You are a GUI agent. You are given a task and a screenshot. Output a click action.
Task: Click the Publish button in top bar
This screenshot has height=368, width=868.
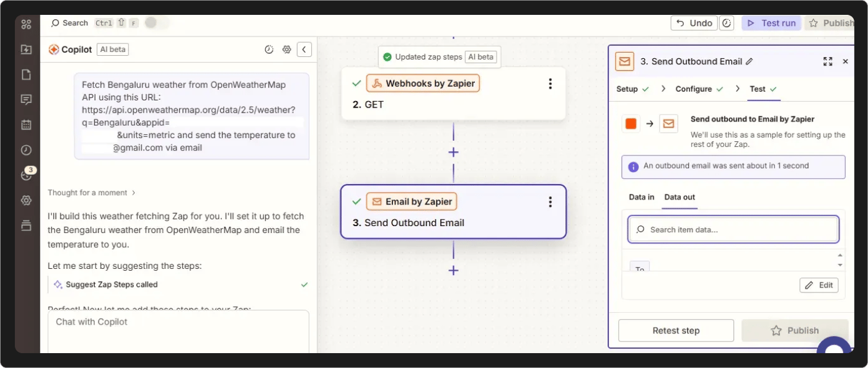point(830,23)
